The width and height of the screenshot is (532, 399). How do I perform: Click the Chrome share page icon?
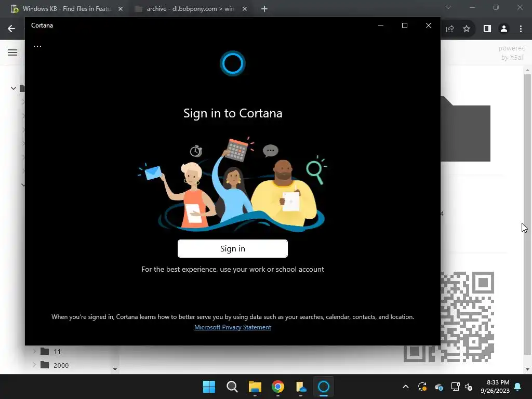point(450,29)
